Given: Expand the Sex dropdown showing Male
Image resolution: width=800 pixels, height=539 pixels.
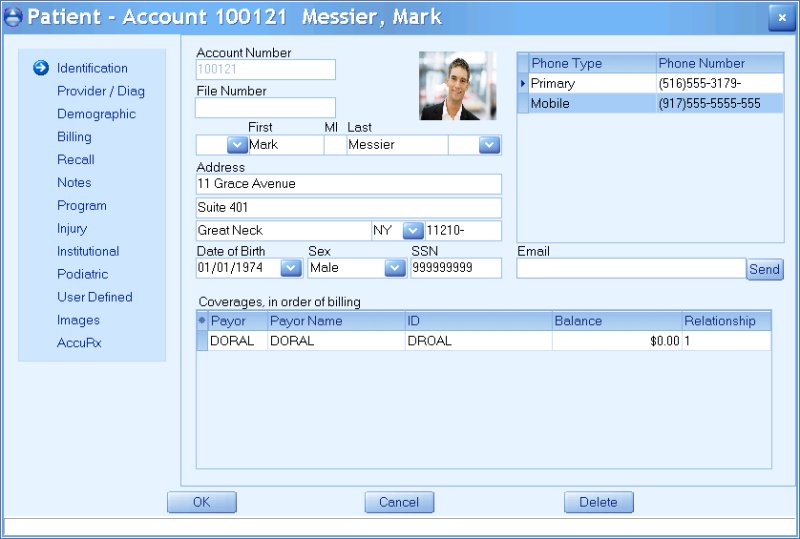Looking at the screenshot, I should 395,268.
